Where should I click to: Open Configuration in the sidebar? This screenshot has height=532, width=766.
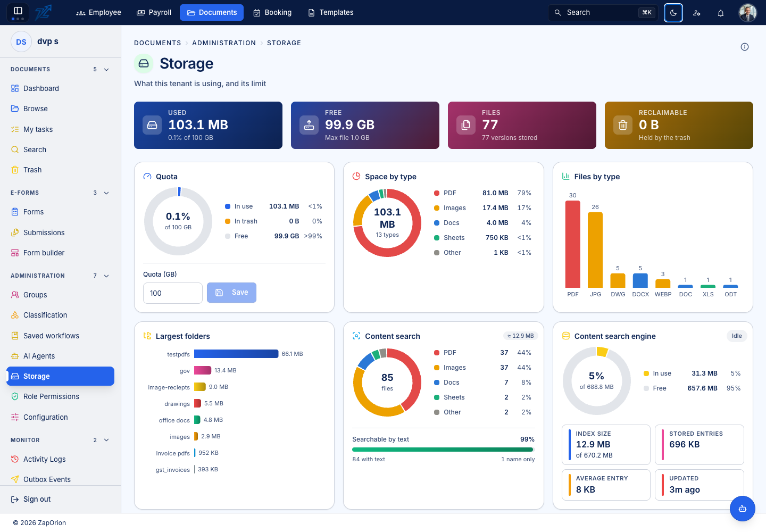pos(60,417)
